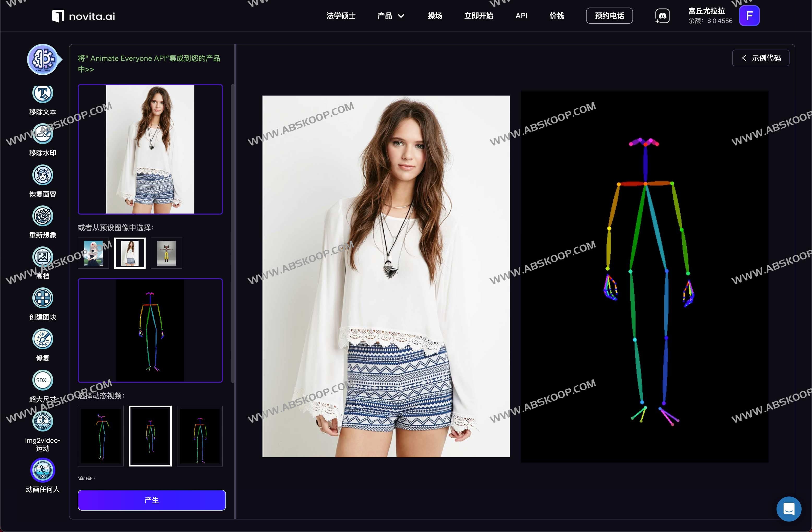Select the first motion video thumbnail
812x532 pixels.
[x=101, y=436]
